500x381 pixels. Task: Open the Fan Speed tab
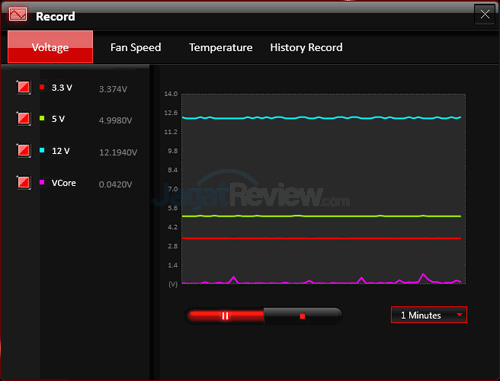(x=136, y=47)
